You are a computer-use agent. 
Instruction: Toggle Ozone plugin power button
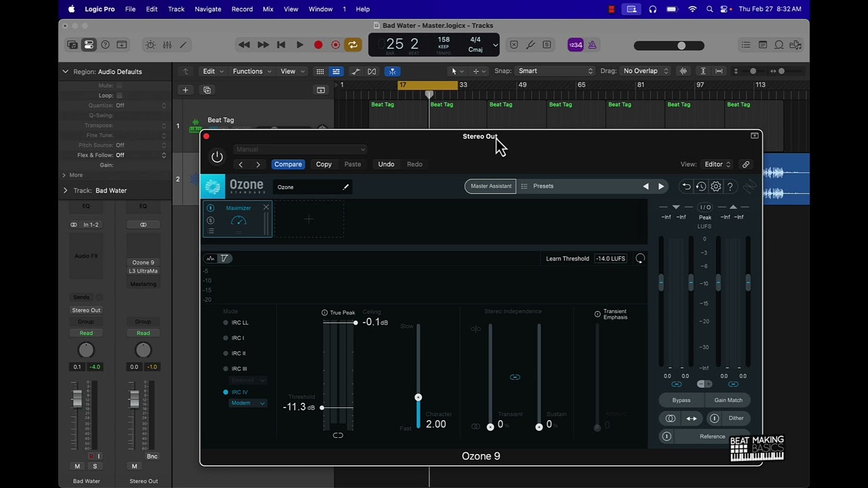(217, 157)
